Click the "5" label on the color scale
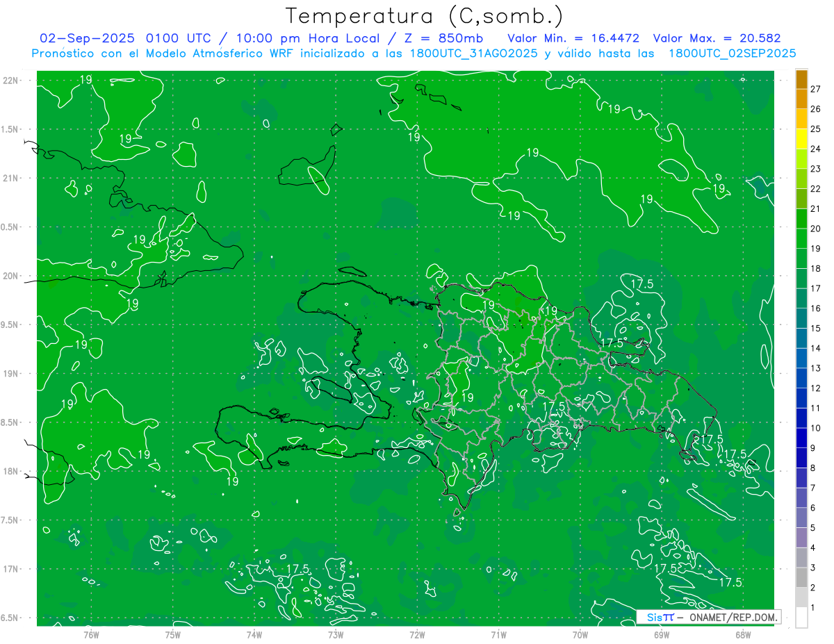 click(813, 528)
